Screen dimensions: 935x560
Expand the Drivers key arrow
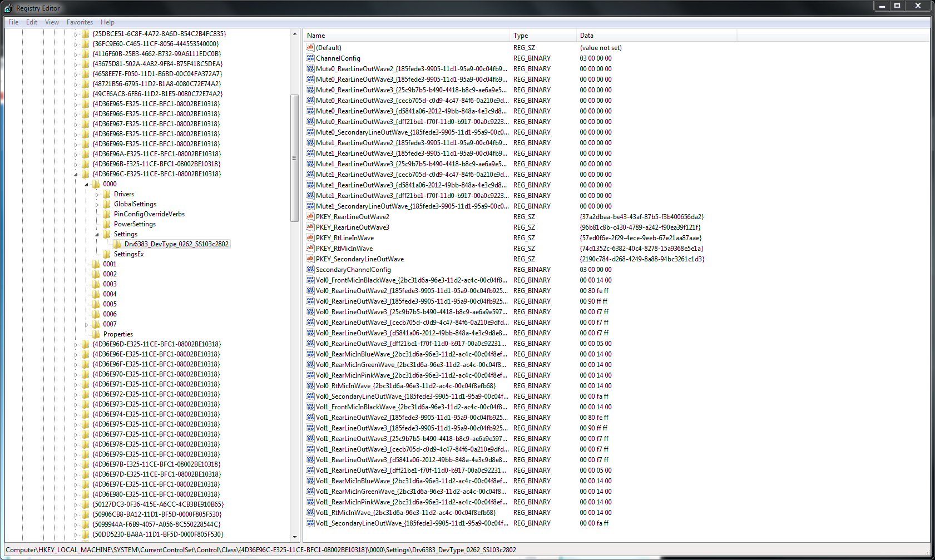coord(97,195)
